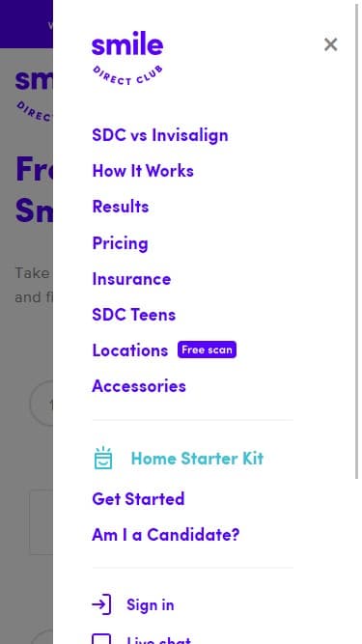Click the Smile Direct Club logo in menu
The width and height of the screenshot is (362, 644).
tap(127, 58)
